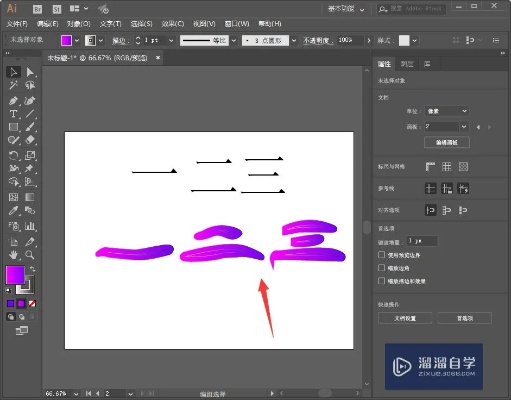This screenshot has height=400, width=511.
Task: Open fill swatch dropdown in control bar
Action: pyautogui.click(x=77, y=40)
